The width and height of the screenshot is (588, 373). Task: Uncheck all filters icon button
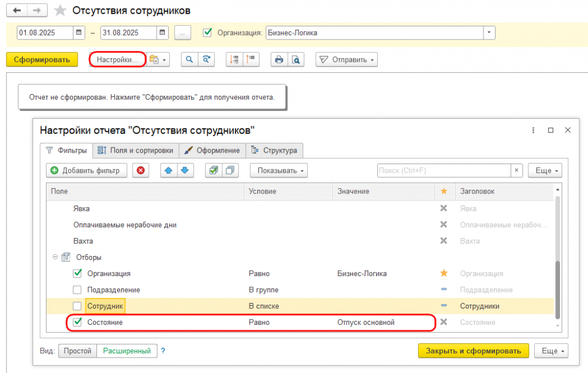click(x=230, y=170)
